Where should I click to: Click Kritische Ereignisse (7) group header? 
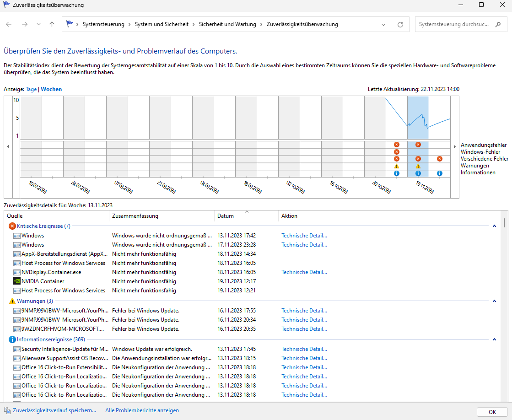44,226
